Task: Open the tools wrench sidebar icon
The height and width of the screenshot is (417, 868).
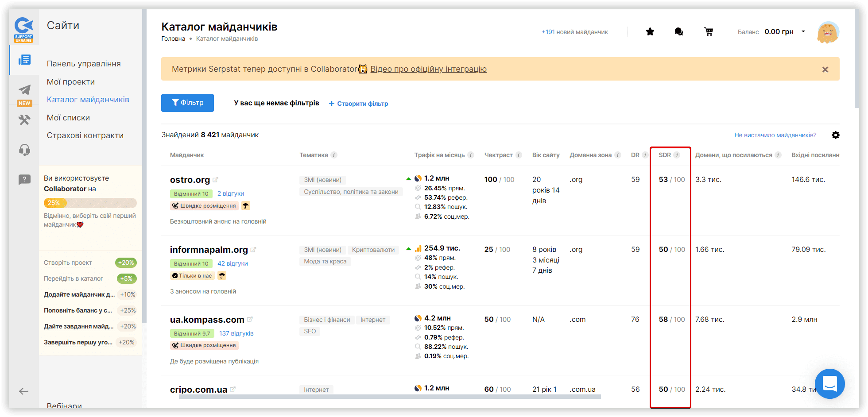Action: (24, 120)
